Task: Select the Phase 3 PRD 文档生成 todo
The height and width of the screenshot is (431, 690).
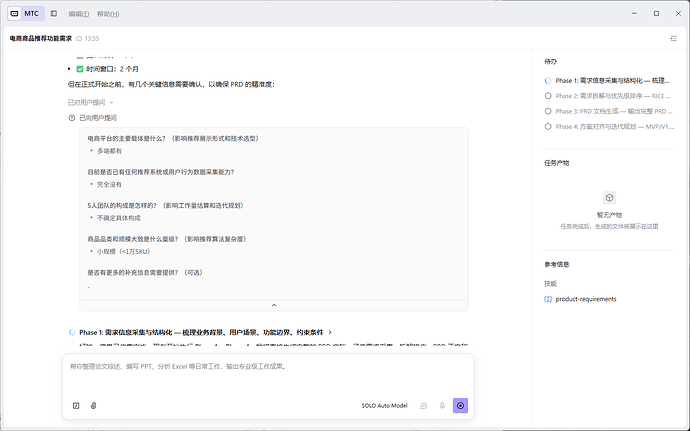Action: [609, 111]
